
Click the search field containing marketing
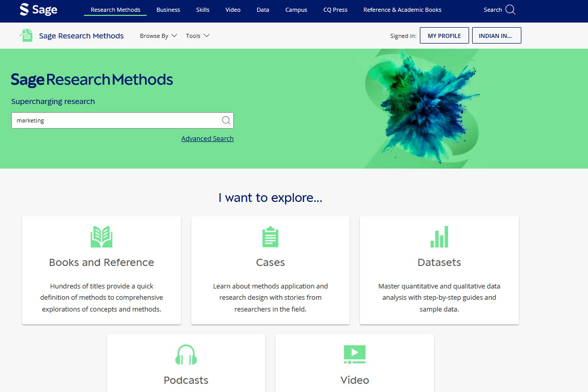(x=115, y=120)
